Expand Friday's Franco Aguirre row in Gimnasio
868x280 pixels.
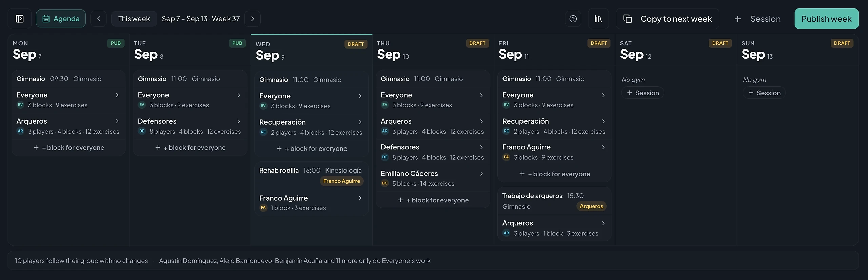click(x=554, y=152)
